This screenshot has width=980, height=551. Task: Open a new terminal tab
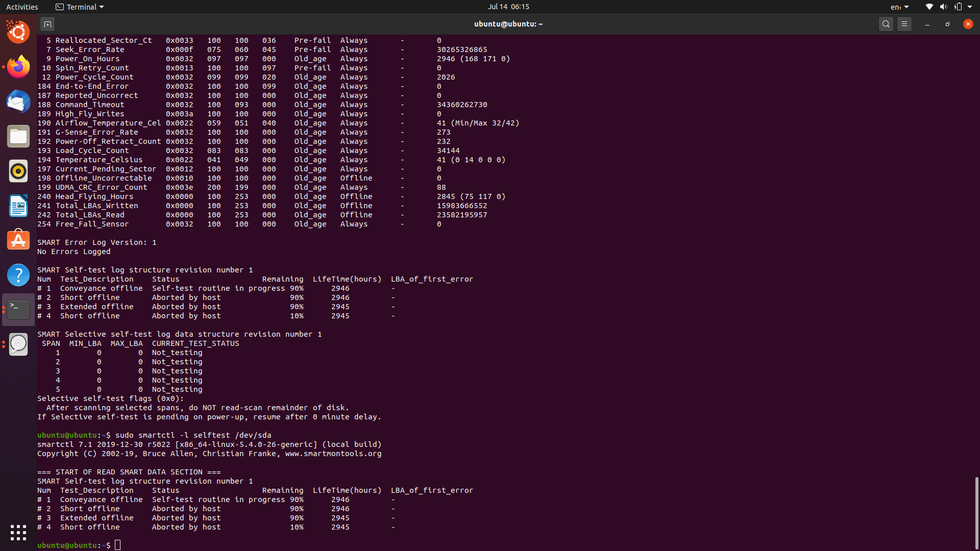[x=47, y=24]
